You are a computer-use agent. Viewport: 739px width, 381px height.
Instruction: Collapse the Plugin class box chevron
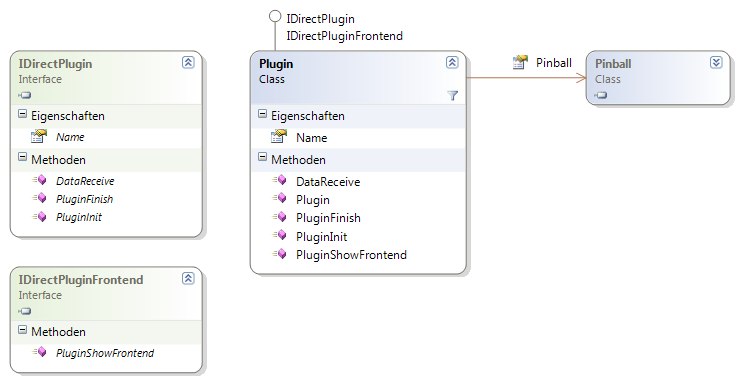click(452, 62)
